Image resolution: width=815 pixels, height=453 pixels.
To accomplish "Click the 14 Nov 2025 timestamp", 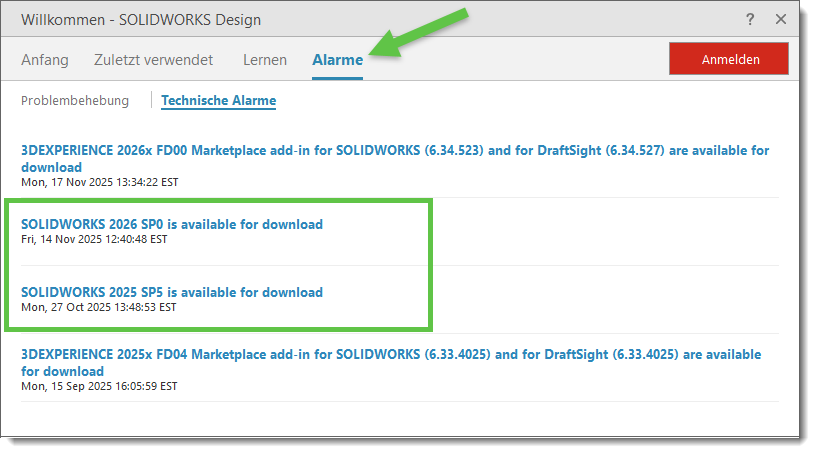I will click(94, 240).
